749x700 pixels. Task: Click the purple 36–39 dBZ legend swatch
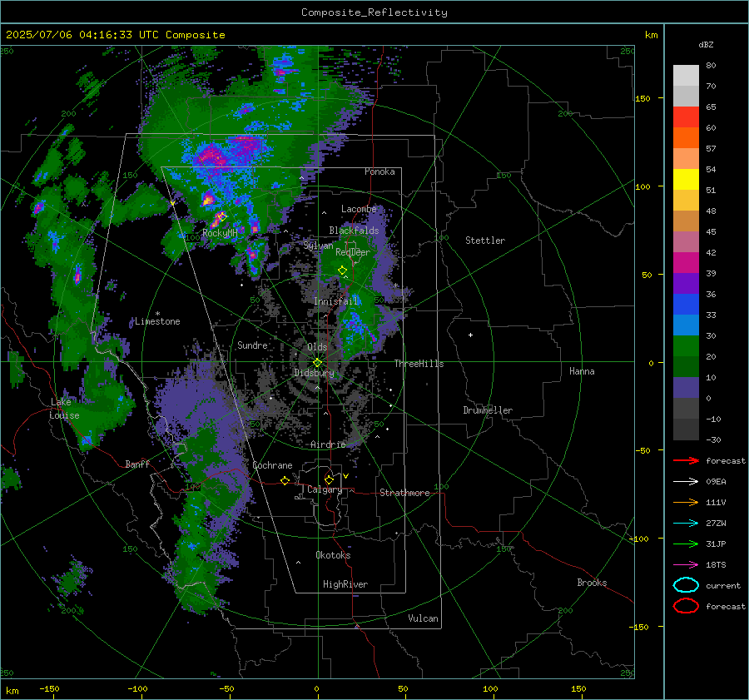tap(686, 284)
